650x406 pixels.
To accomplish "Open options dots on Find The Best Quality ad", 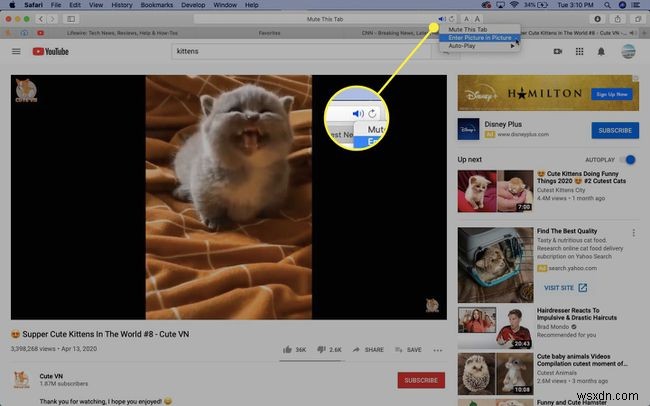I will [x=633, y=233].
